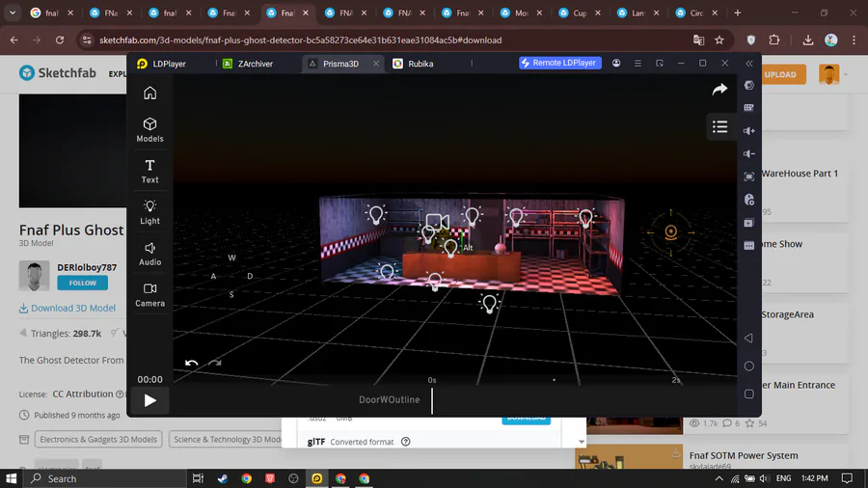Click the CC Attribution license link

83,393
